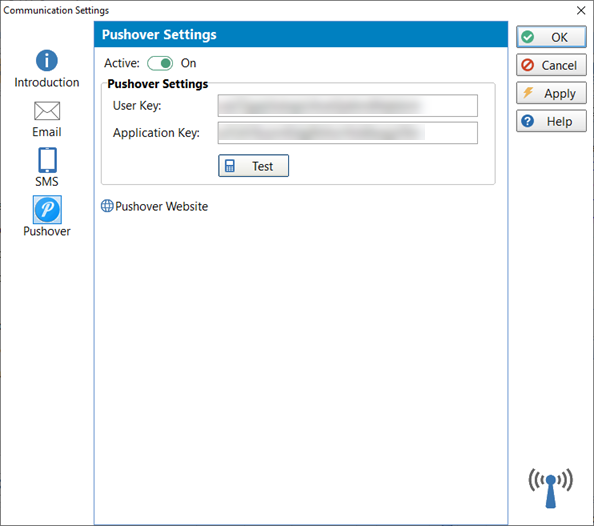Toggle the Active switch off
Screen dimensions: 594x526
coord(160,63)
